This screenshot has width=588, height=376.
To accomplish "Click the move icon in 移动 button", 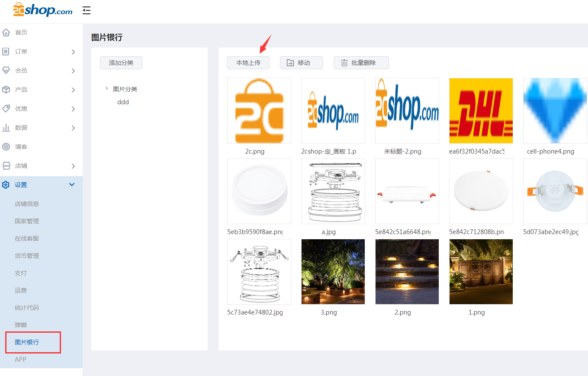I will [290, 63].
